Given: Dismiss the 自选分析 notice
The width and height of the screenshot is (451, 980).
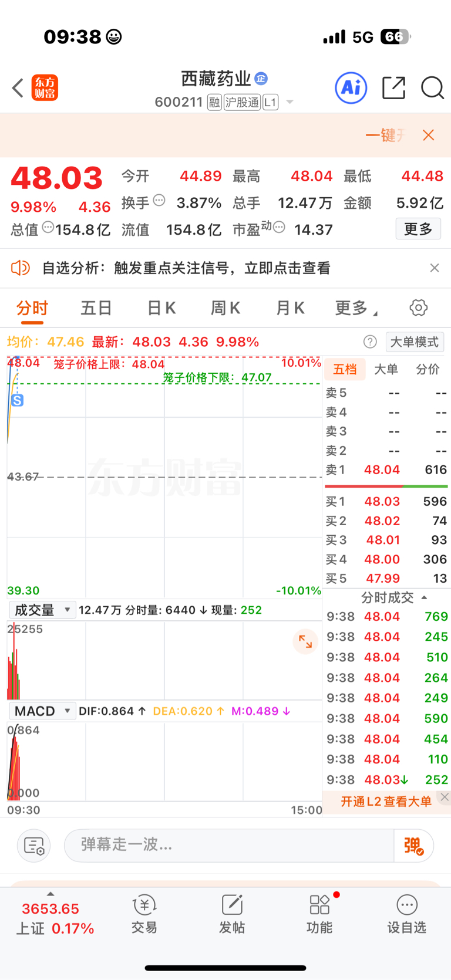Looking at the screenshot, I should pyautogui.click(x=435, y=268).
